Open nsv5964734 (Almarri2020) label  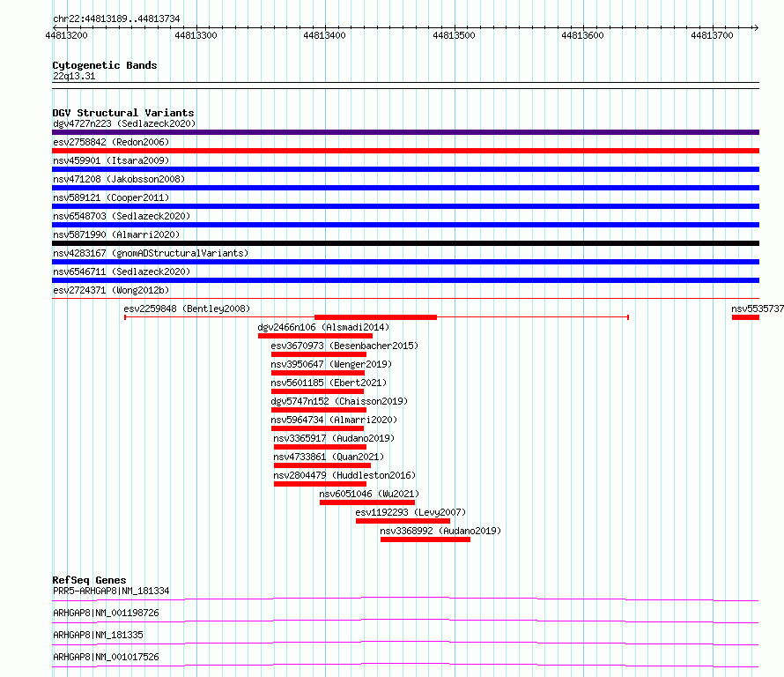pyautogui.click(x=334, y=420)
